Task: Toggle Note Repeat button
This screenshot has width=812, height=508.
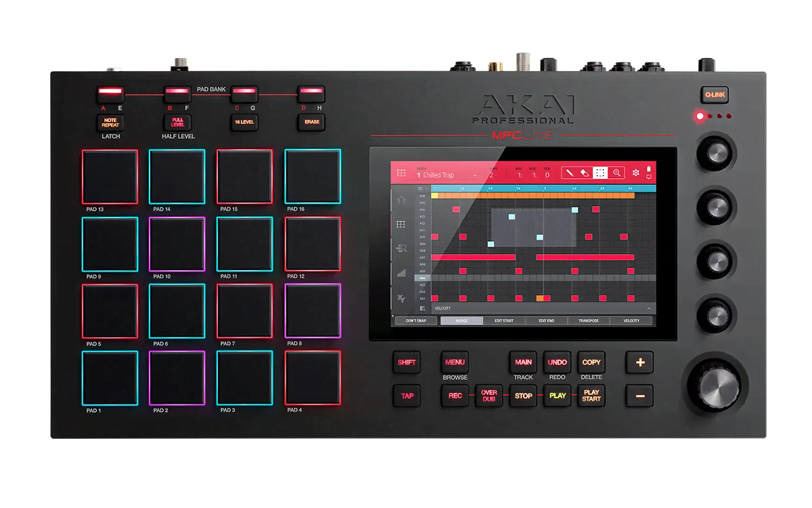Action: tap(110, 123)
